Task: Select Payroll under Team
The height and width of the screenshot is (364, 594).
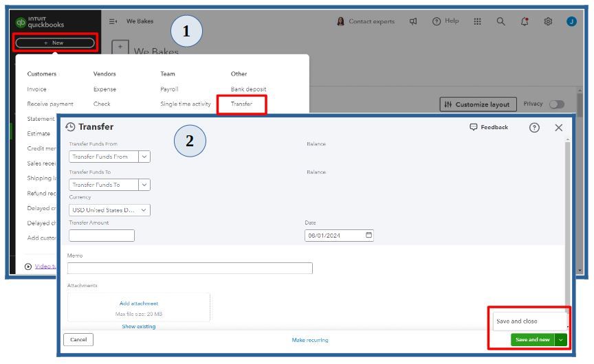Action: (169, 89)
